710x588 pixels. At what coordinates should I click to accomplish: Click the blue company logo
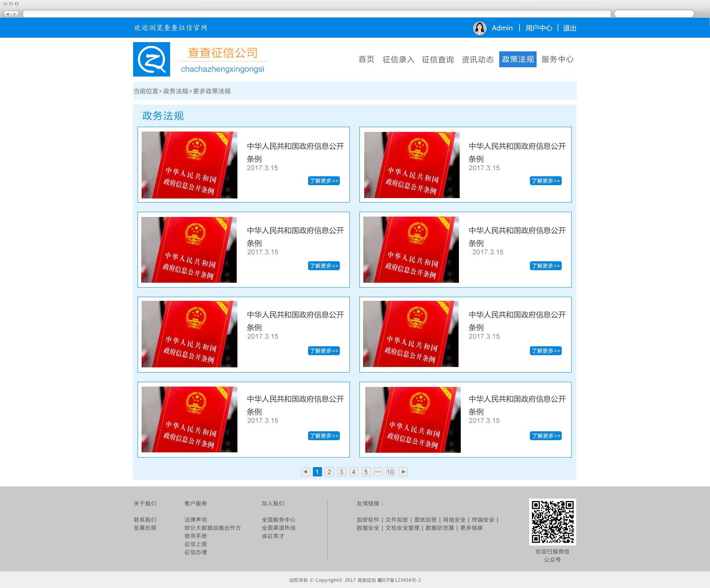coord(152,59)
